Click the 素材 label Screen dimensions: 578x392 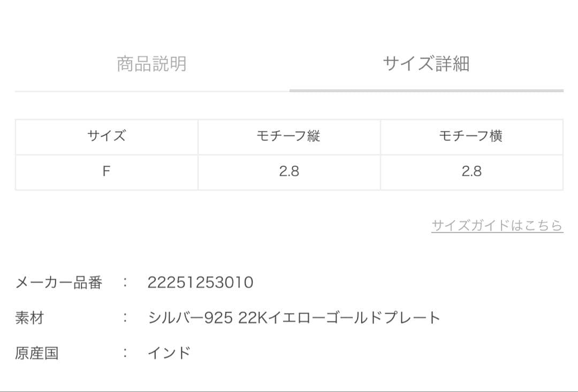[29, 318]
